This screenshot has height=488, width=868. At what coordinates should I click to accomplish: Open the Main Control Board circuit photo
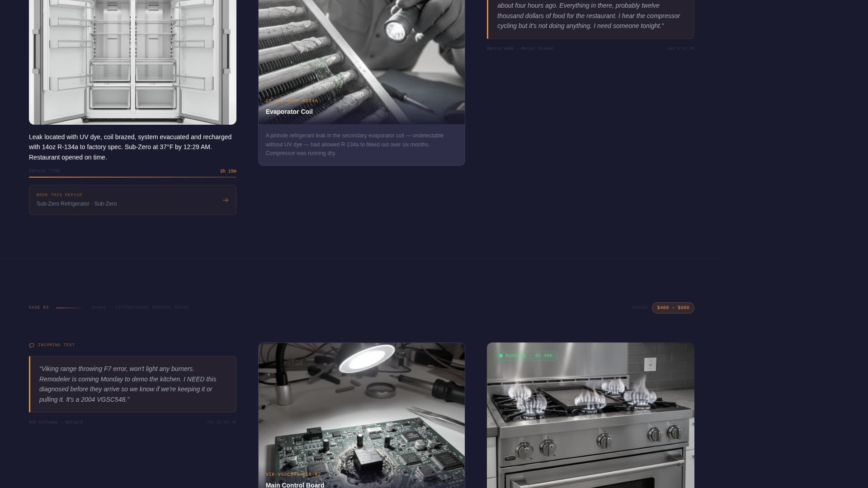[361, 415]
